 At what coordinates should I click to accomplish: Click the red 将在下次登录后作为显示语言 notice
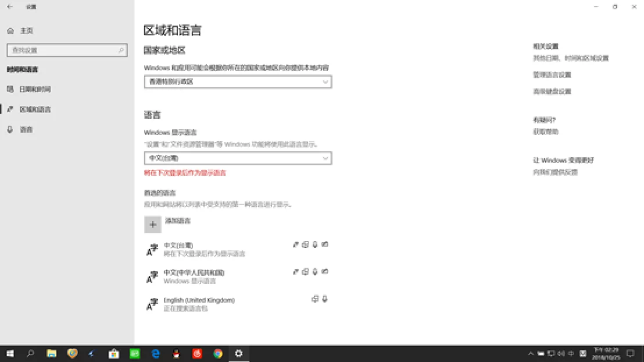pyautogui.click(x=185, y=173)
